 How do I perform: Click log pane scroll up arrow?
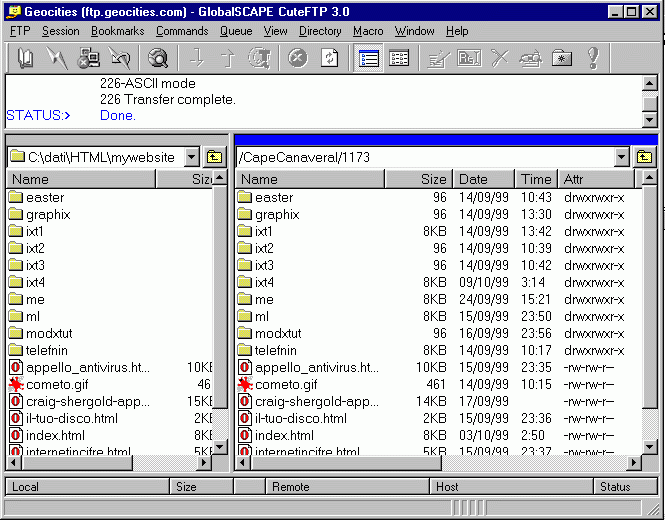[x=649, y=84]
